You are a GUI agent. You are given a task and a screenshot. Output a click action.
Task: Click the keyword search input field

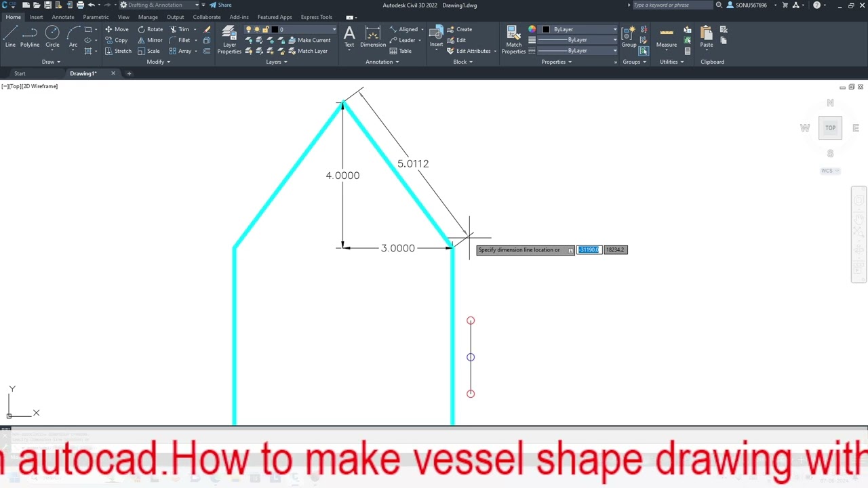[673, 5]
